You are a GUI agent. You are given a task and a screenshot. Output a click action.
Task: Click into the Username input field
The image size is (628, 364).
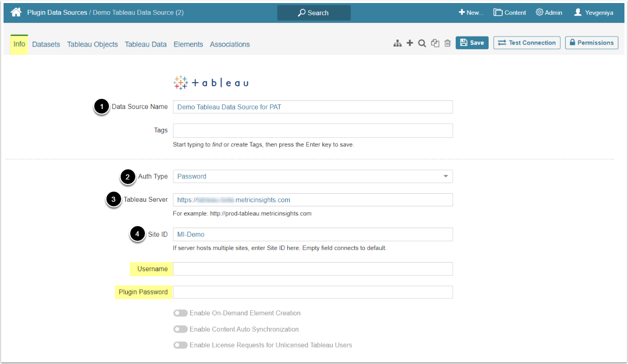313,269
